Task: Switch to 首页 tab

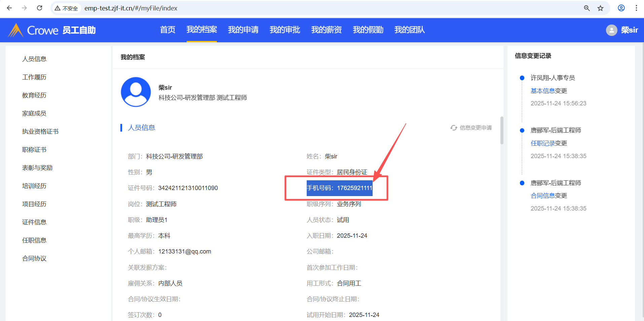Action: tap(167, 30)
